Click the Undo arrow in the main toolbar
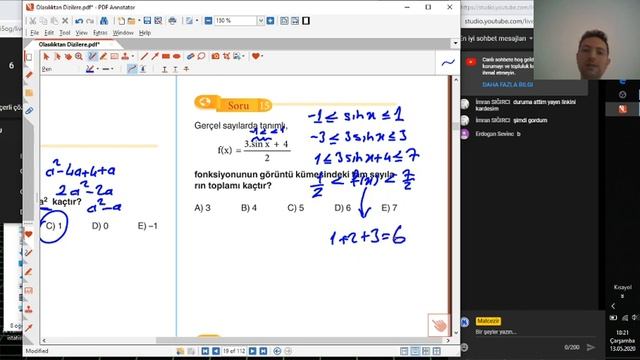The width and height of the screenshot is (640, 360). 79,20
